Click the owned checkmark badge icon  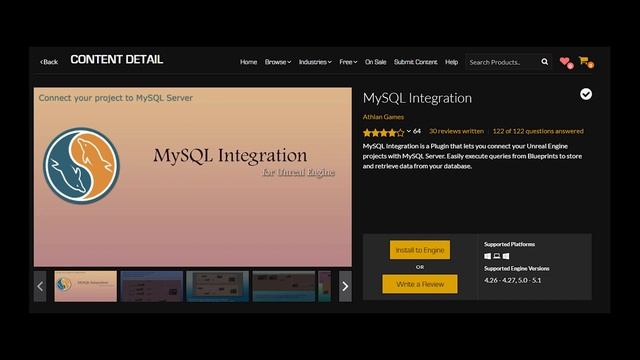coord(586,94)
